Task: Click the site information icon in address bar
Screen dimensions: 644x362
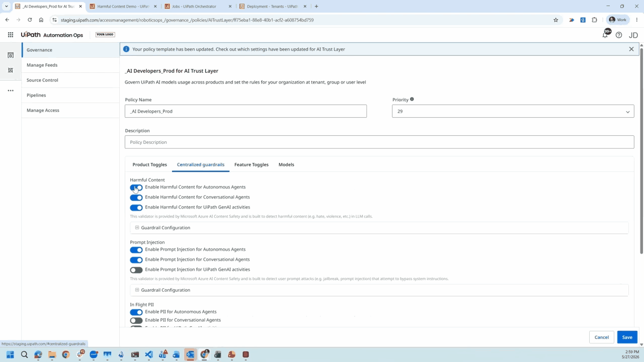Action: click(x=54, y=20)
